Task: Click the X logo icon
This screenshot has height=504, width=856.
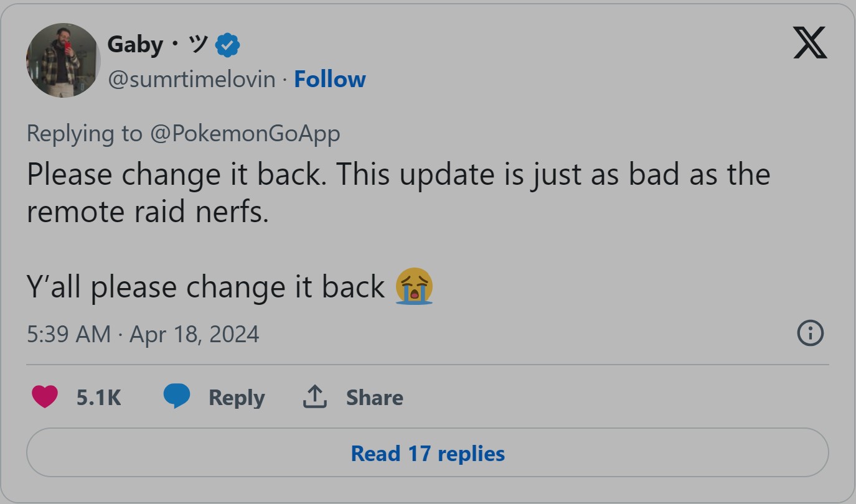Action: (x=810, y=43)
